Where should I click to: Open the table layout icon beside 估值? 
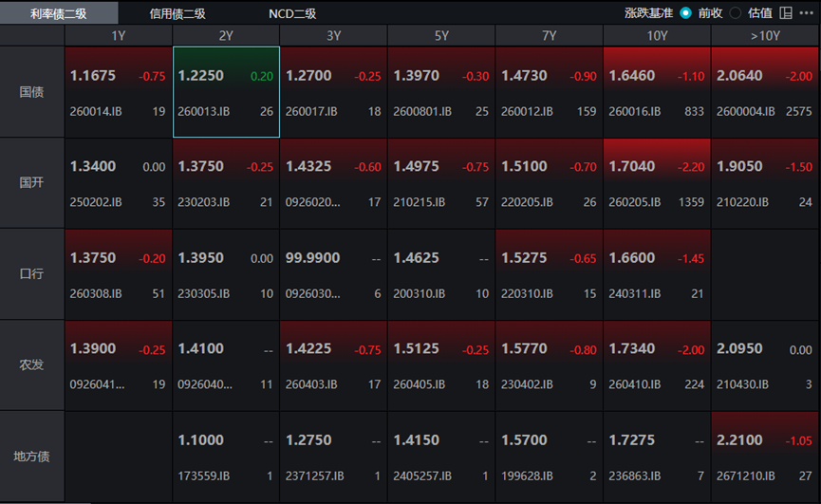tap(785, 13)
